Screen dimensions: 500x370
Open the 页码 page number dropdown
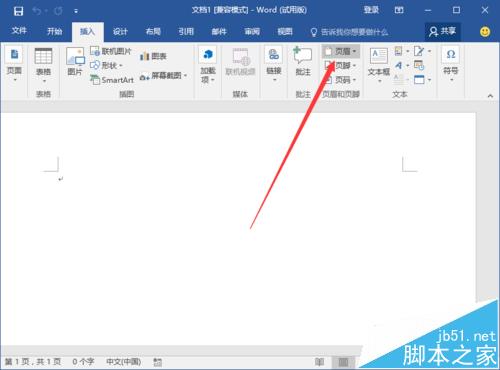(x=341, y=80)
